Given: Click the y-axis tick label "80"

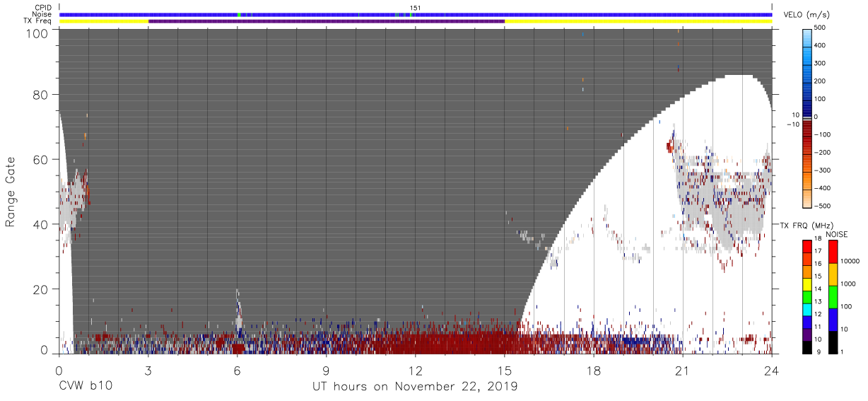Looking at the screenshot, I should click(x=42, y=94).
